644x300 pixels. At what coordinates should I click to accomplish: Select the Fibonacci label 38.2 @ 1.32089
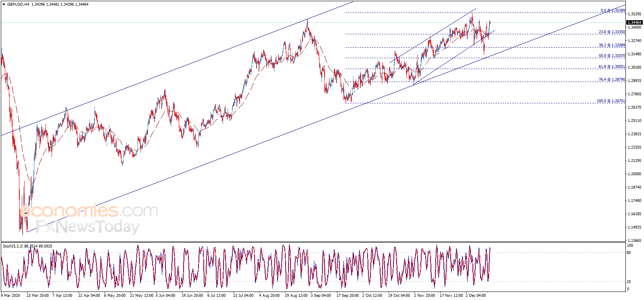(612, 45)
